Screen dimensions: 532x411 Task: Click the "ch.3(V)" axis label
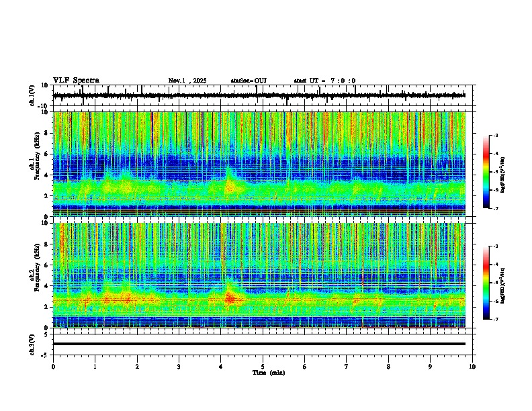click(x=32, y=345)
